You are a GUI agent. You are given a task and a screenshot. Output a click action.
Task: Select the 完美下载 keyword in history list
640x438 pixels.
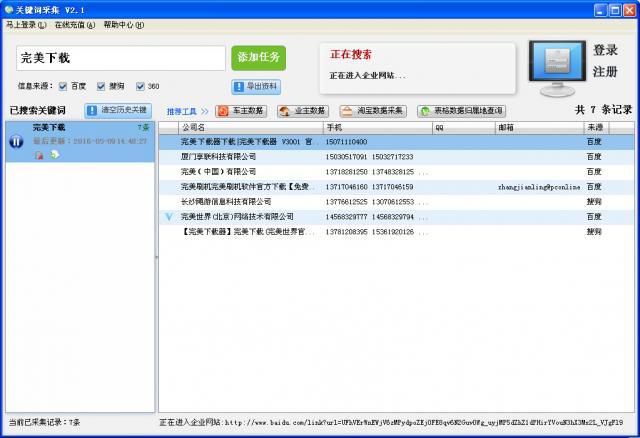pyautogui.click(x=80, y=142)
